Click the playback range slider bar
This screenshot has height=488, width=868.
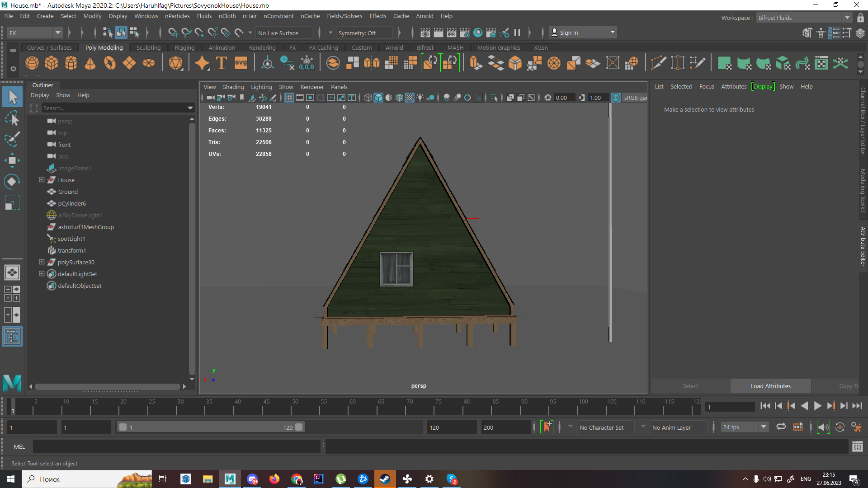[x=211, y=427]
